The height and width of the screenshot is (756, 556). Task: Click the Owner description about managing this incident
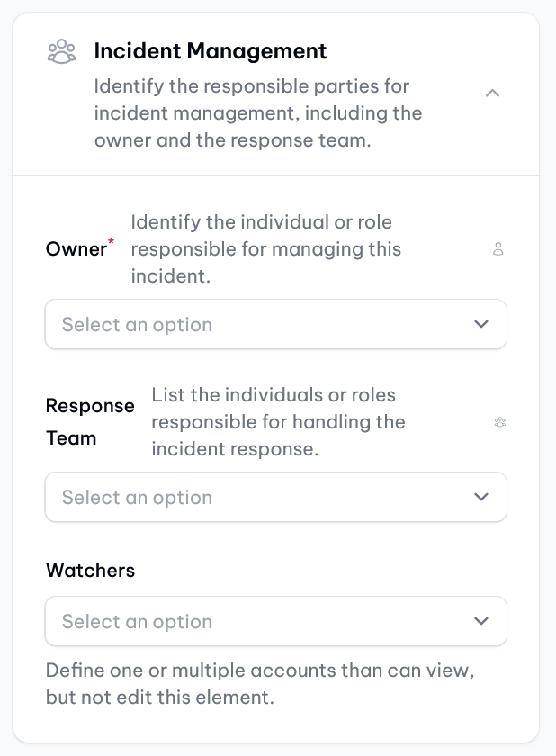[266, 249]
